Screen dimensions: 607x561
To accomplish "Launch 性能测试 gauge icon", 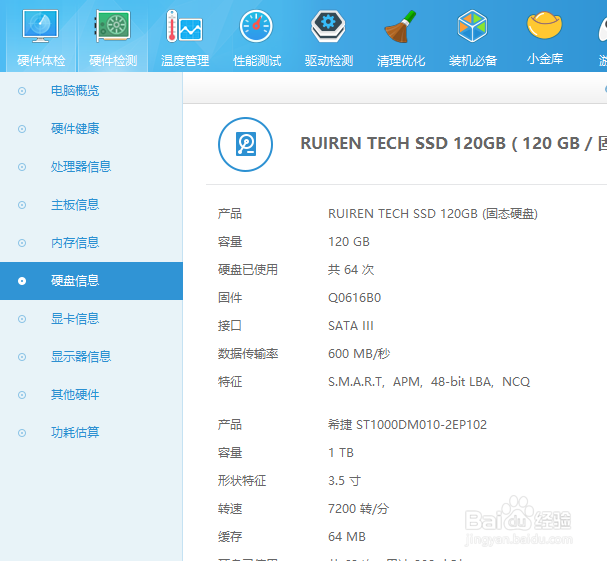I will [x=256, y=26].
